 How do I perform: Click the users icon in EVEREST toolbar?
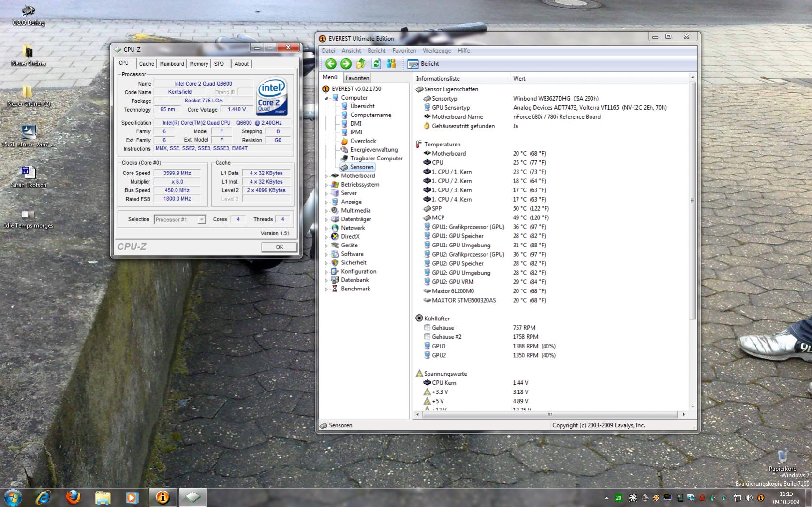click(x=391, y=64)
